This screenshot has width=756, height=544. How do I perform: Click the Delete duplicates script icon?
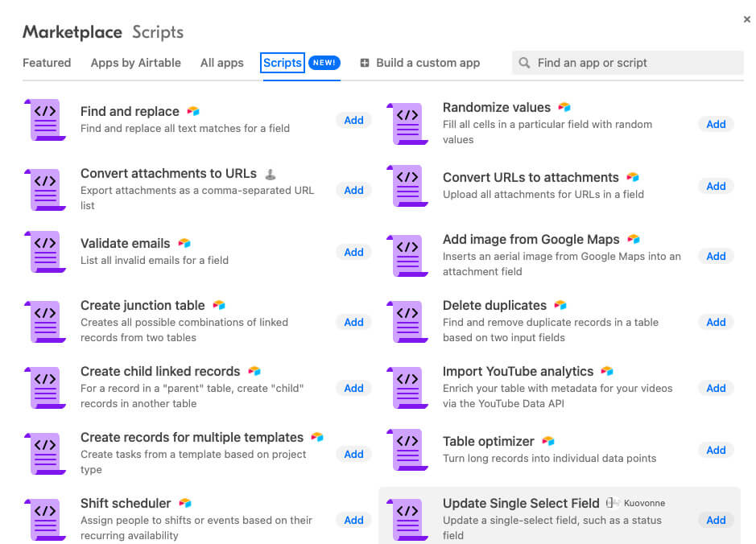pos(408,322)
